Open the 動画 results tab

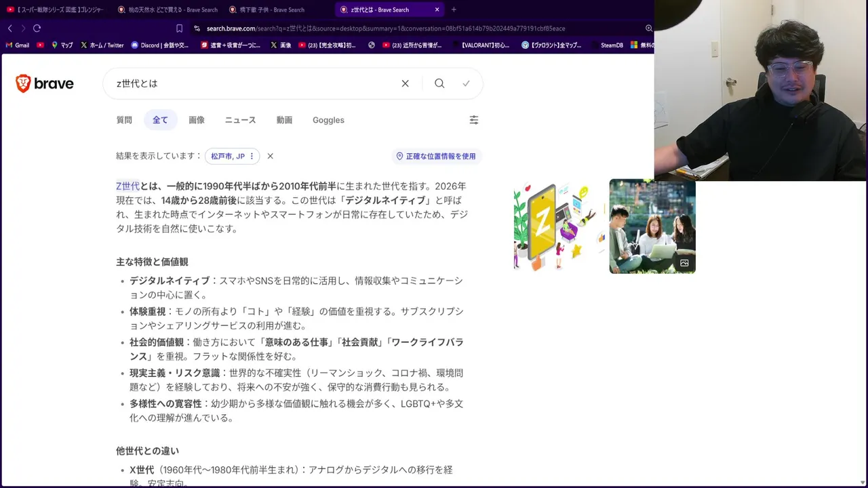click(284, 120)
